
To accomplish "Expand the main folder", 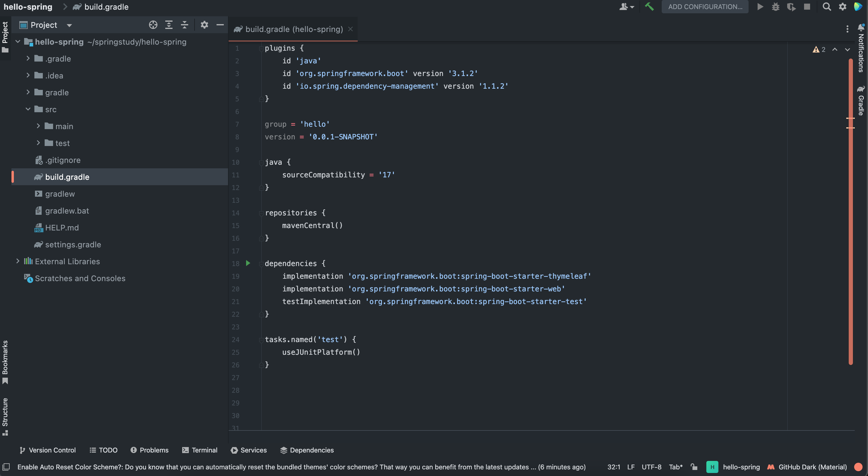I will point(38,126).
